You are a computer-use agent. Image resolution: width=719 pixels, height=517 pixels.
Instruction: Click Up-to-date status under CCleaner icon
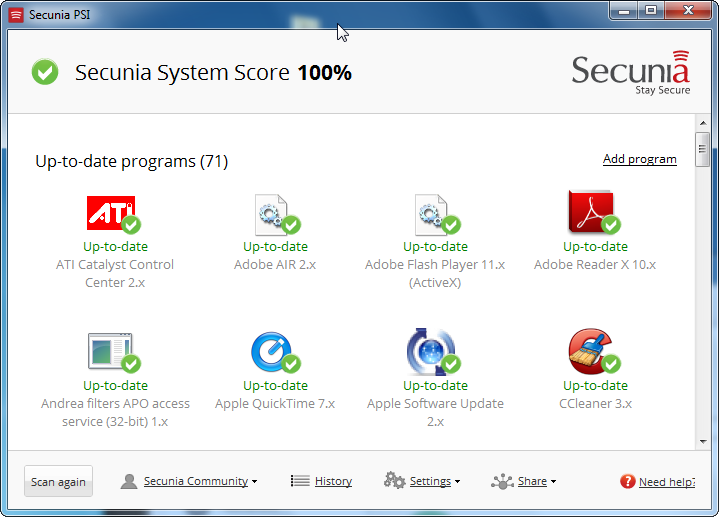click(595, 386)
